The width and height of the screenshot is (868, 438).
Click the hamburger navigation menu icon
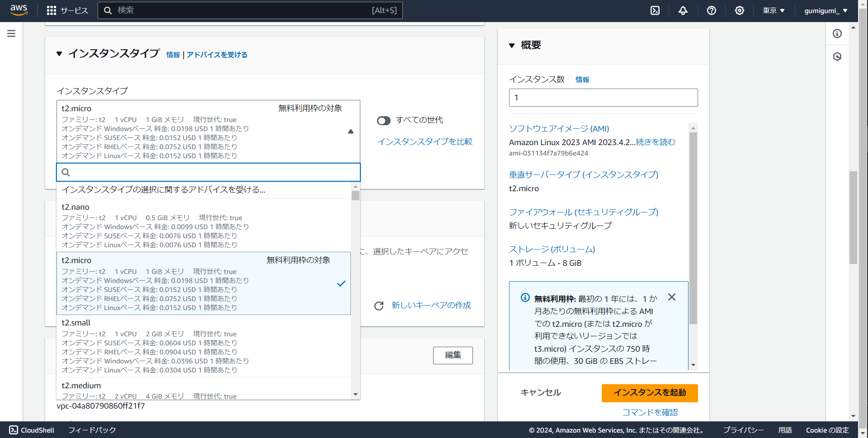[11, 33]
